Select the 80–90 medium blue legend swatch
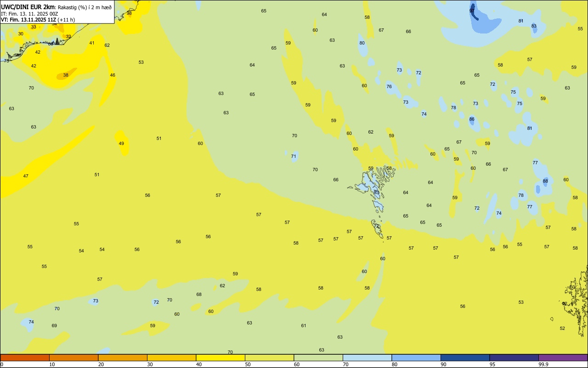588x368 pixels. click(416, 357)
